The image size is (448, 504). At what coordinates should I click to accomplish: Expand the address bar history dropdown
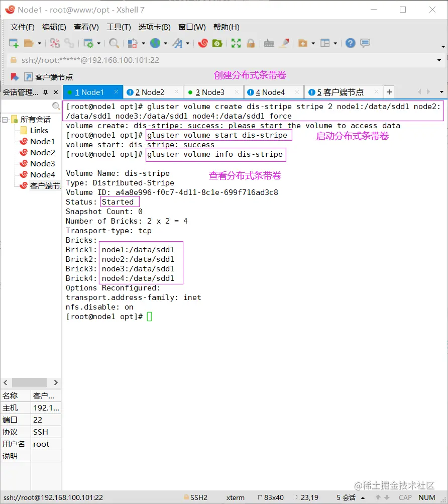click(x=439, y=60)
